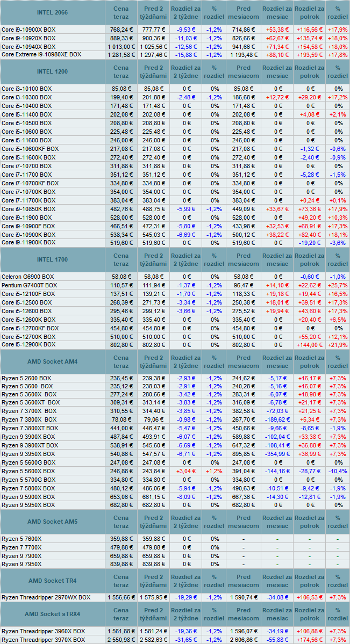Click the +144,00 € half-year difference value
The height and width of the screenshot is (644, 350).
[x=310, y=345]
